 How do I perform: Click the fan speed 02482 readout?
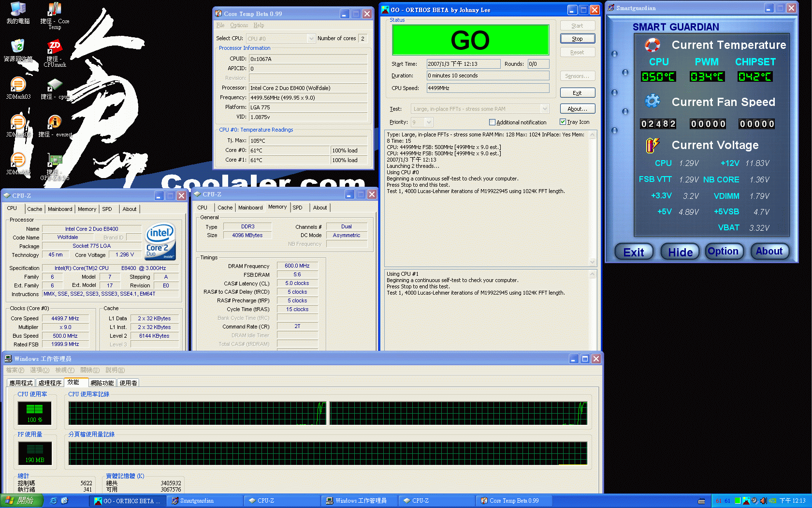click(658, 124)
